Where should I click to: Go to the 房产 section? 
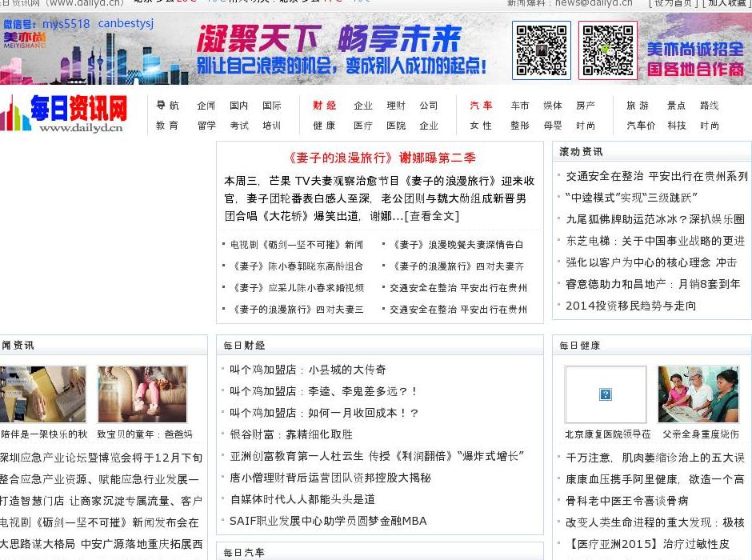pos(585,106)
